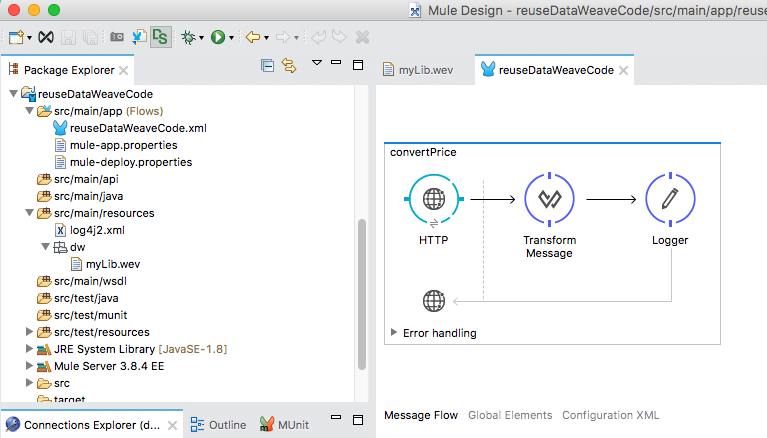The image size is (767, 438).
Task: Select the Logger component in flow
Action: click(670, 199)
